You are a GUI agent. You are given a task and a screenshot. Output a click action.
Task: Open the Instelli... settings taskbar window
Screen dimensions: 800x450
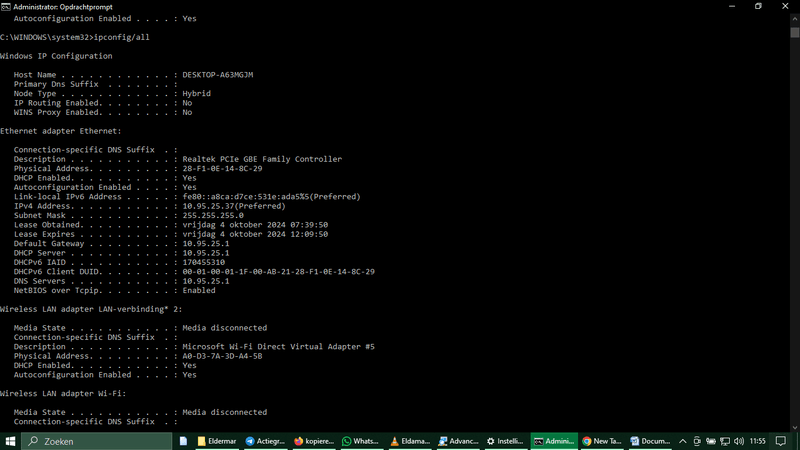[505, 441]
